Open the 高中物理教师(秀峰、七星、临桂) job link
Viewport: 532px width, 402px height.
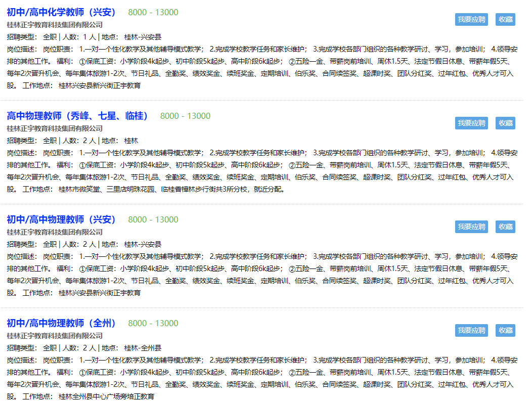point(77,116)
